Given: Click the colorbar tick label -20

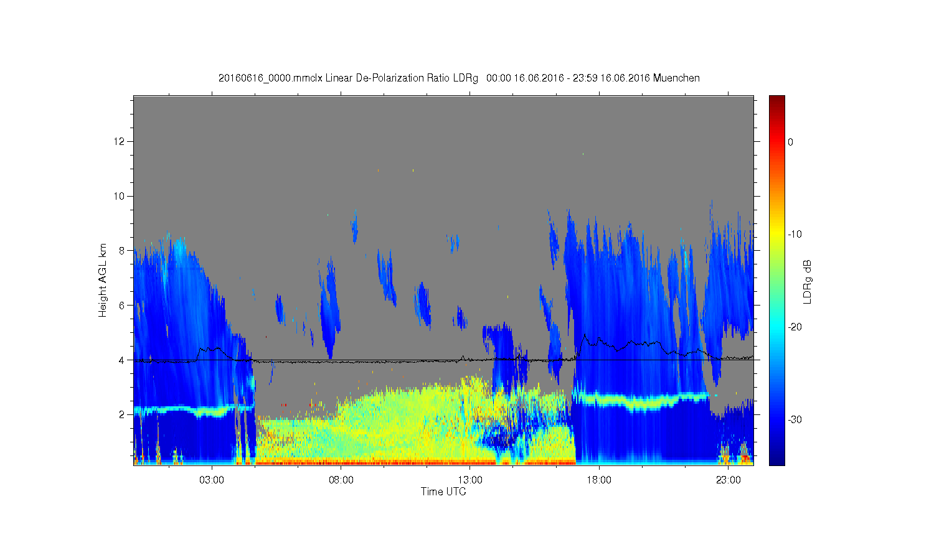Looking at the screenshot, I should [x=795, y=327].
